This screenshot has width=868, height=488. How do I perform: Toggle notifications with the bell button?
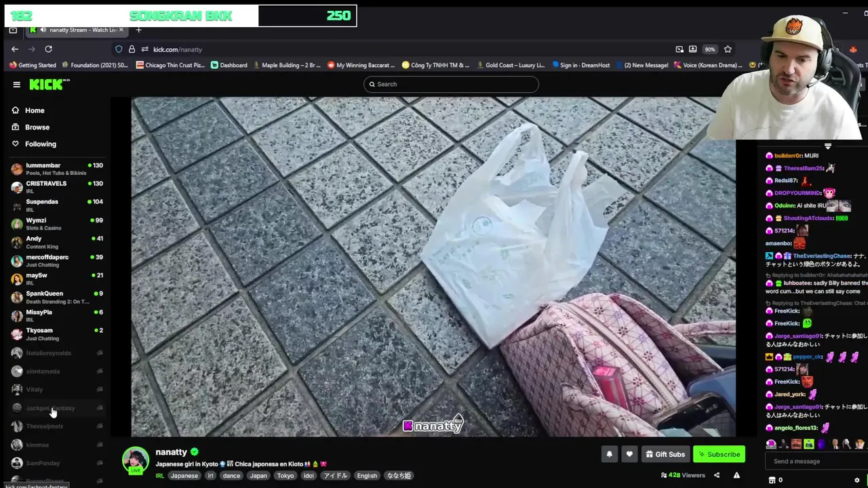pyautogui.click(x=609, y=454)
